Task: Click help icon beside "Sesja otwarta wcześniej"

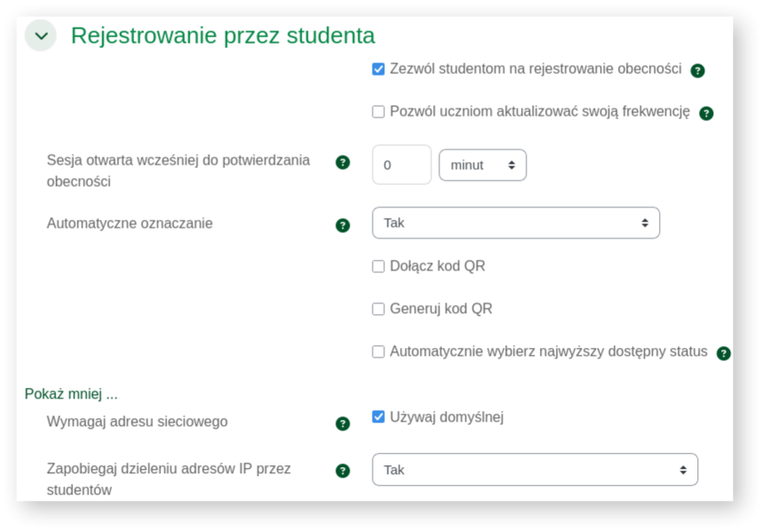Action: tap(343, 164)
